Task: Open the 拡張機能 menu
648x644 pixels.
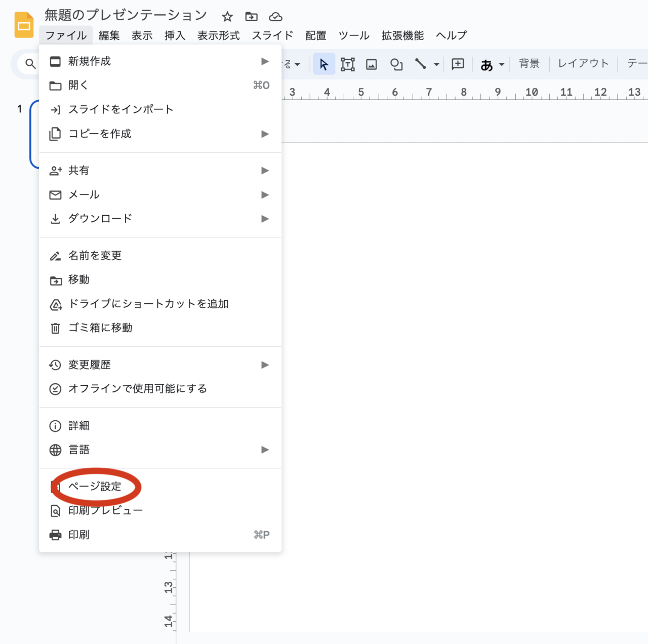Action: pyautogui.click(x=402, y=35)
